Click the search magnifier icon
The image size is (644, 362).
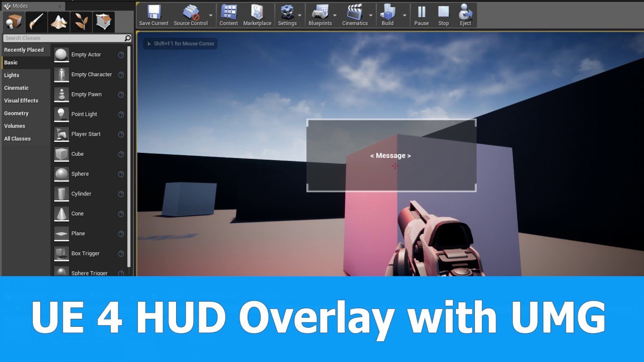(128, 38)
